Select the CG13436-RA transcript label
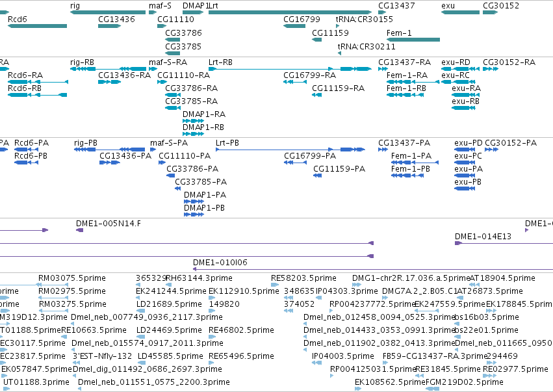Image resolution: width=553 pixels, height=392 pixels. [x=125, y=75]
